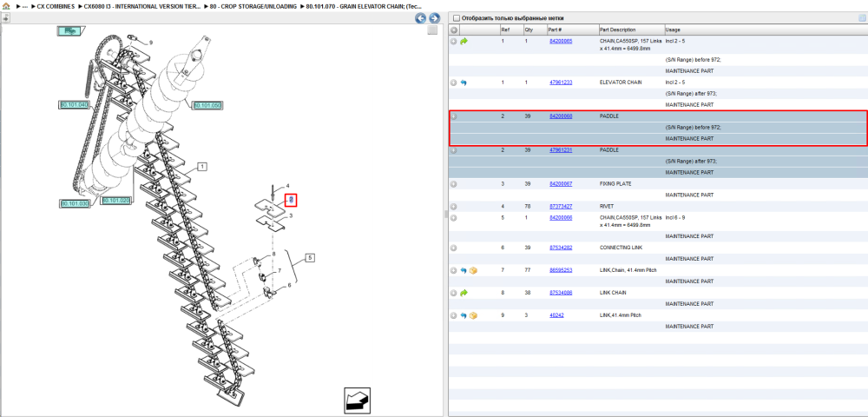This screenshot has height=417, width=868.
Task: Click the box icon for part 86595253
Action: (473, 270)
